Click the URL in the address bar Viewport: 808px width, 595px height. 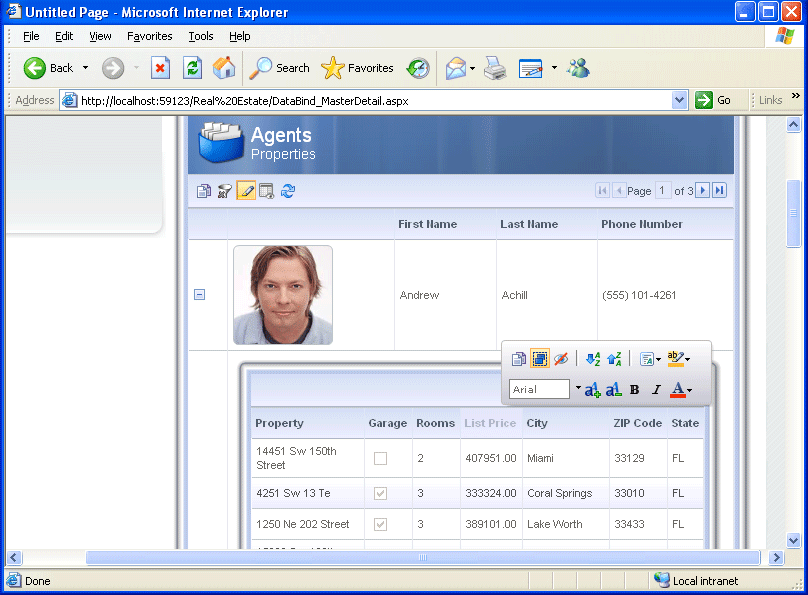coord(244,101)
